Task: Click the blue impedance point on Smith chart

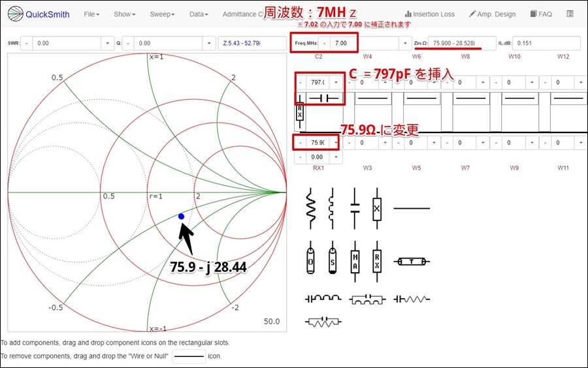Action: [181, 217]
